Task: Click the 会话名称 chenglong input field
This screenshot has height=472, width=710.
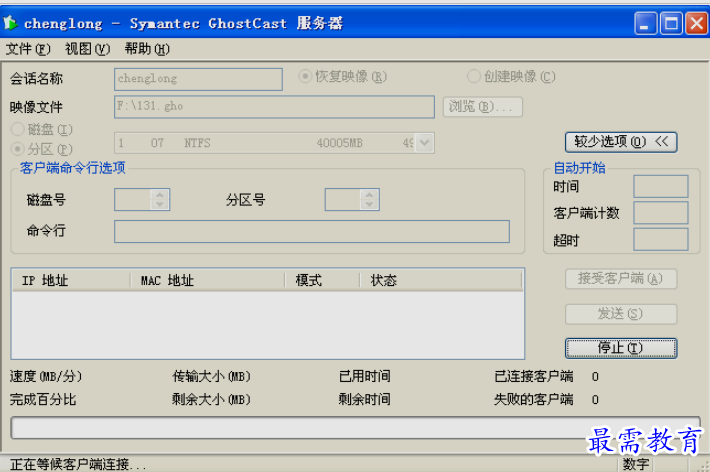Action: click(x=198, y=79)
